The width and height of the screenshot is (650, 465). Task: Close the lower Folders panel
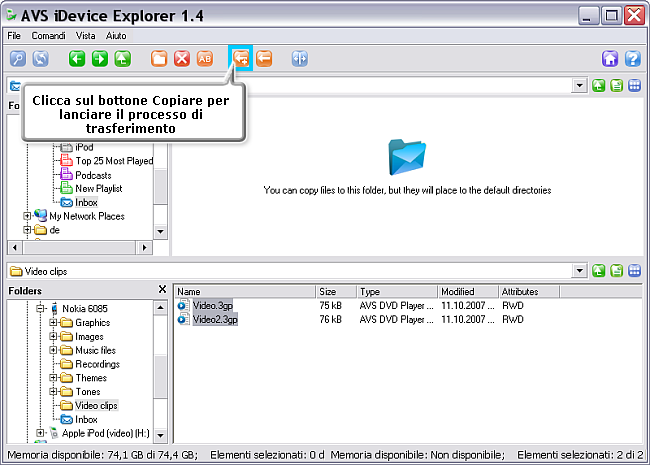(162, 289)
